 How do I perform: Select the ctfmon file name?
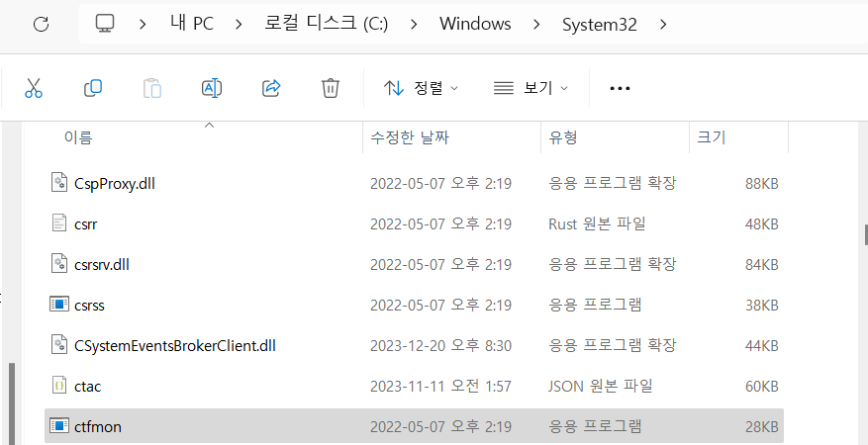coord(97,427)
